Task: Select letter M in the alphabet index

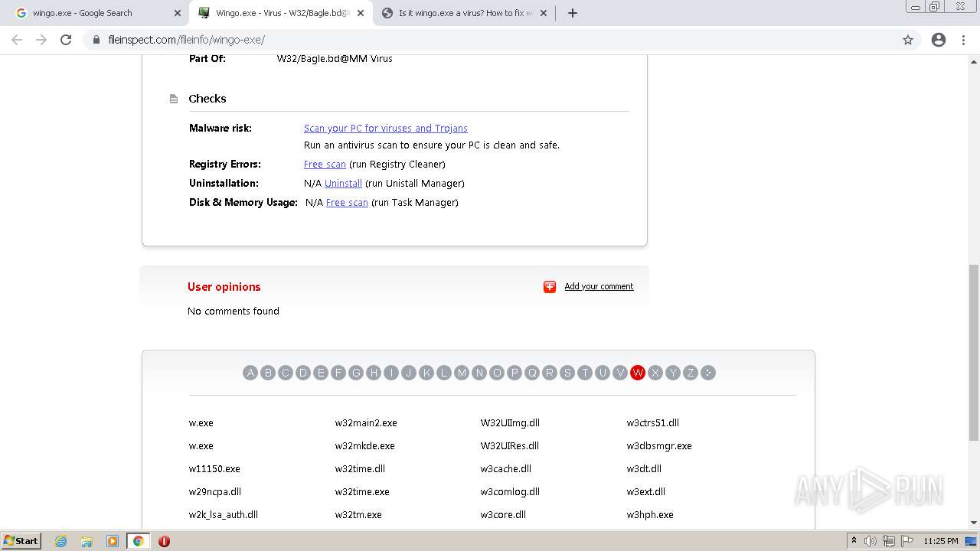Action: [462, 373]
